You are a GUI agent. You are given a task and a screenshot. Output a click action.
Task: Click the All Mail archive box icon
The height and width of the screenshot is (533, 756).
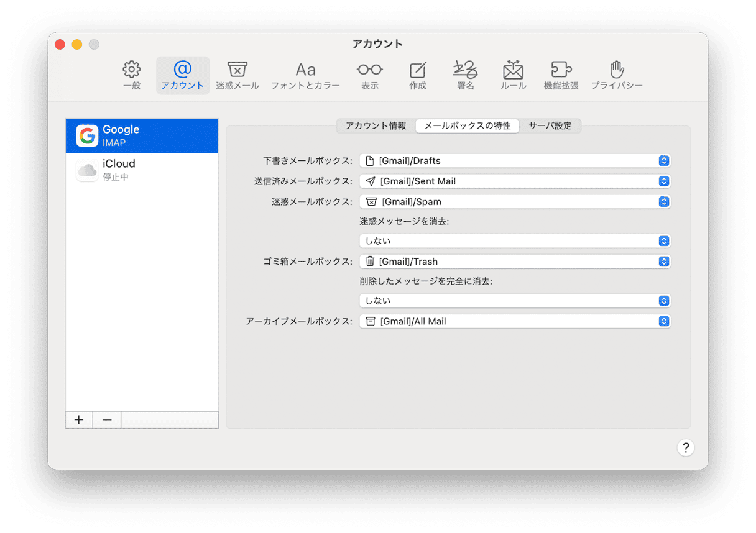(371, 321)
